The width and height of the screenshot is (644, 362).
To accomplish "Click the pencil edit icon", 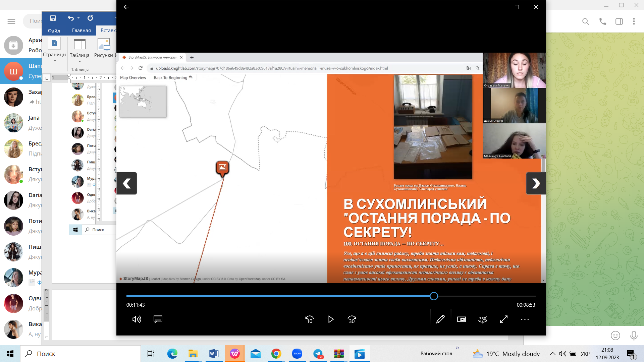I will 440,319.
